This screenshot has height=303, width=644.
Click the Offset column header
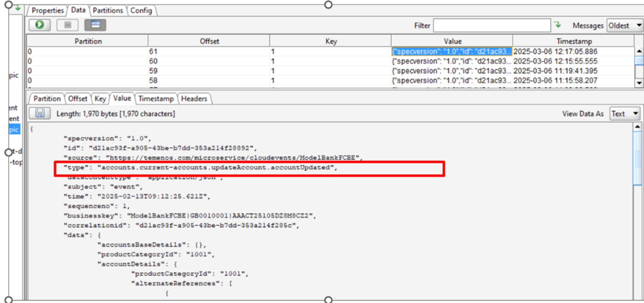click(209, 41)
